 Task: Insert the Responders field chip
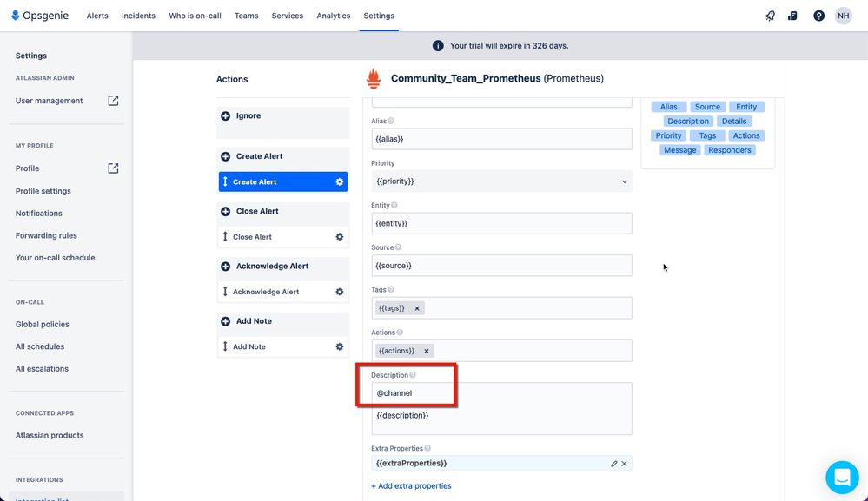(730, 150)
